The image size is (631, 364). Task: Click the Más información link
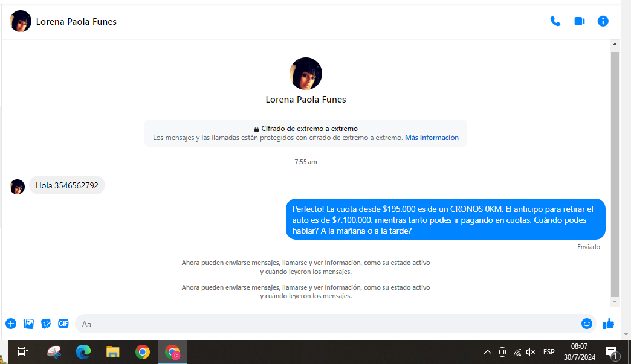pos(432,138)
